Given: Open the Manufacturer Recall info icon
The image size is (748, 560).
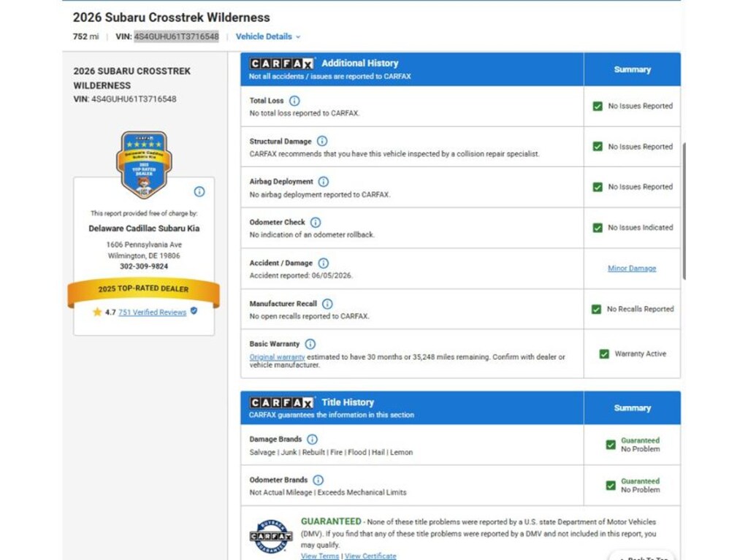Looking at the screenshot, I should (x=327, y=304).
